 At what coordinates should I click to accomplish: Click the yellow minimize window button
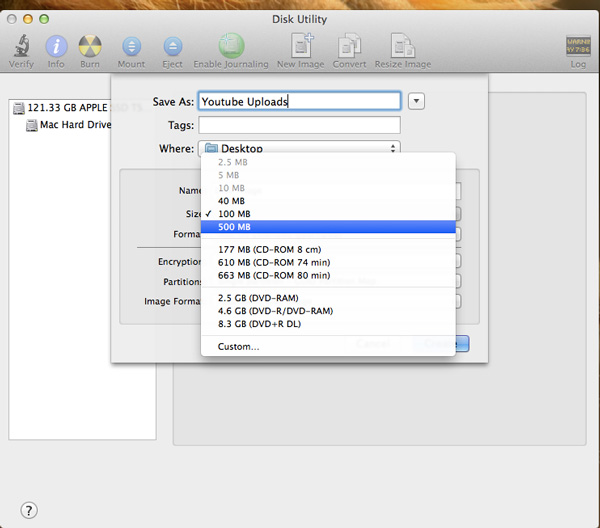pos(28,19)
